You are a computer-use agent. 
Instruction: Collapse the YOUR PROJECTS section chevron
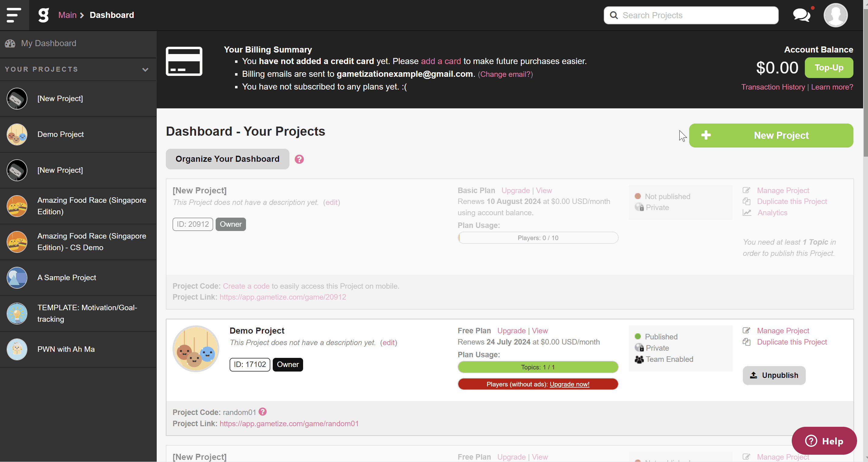point(145,70)
